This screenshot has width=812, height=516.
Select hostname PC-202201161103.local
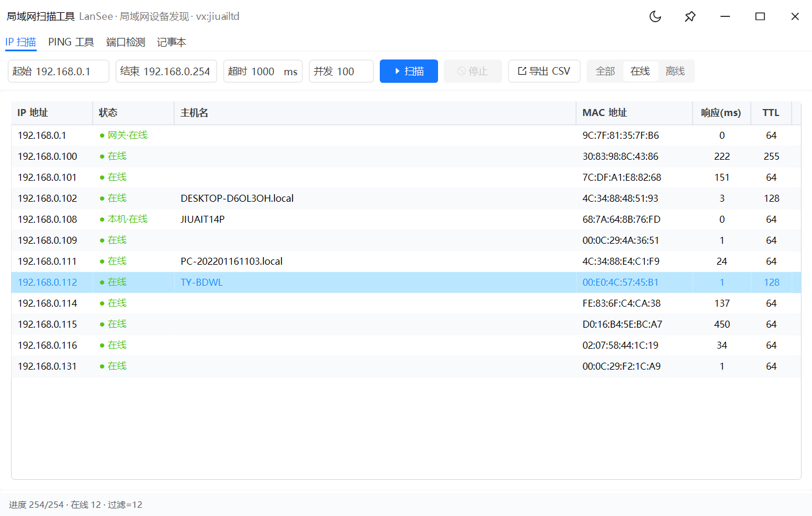tap(231, 261)
